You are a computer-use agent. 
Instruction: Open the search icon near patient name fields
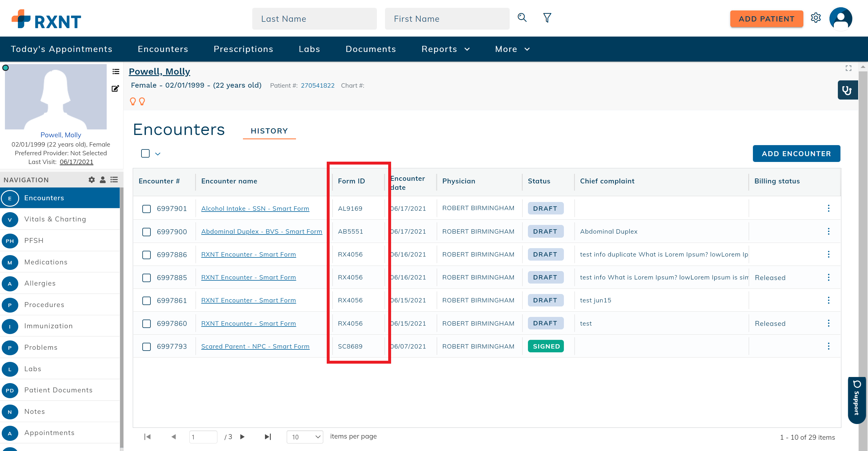point(522,18)
